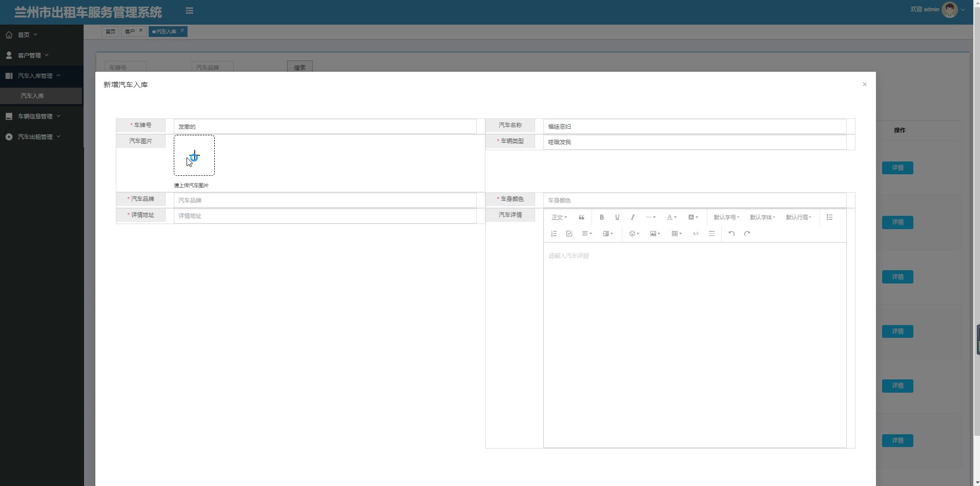980x486 pixels.
Task: Toggle the sidebar collapse hamburger icon
Action: [189, 11]
